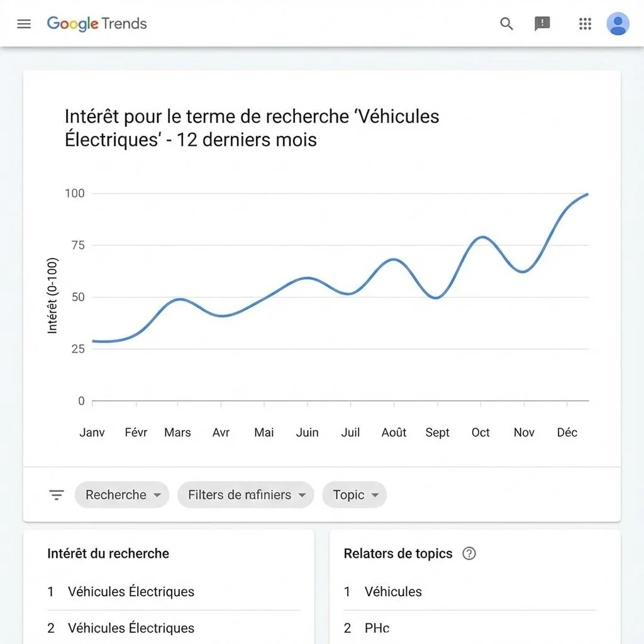Click the feedback icon

pyautogui.click(x=541, y=24)
